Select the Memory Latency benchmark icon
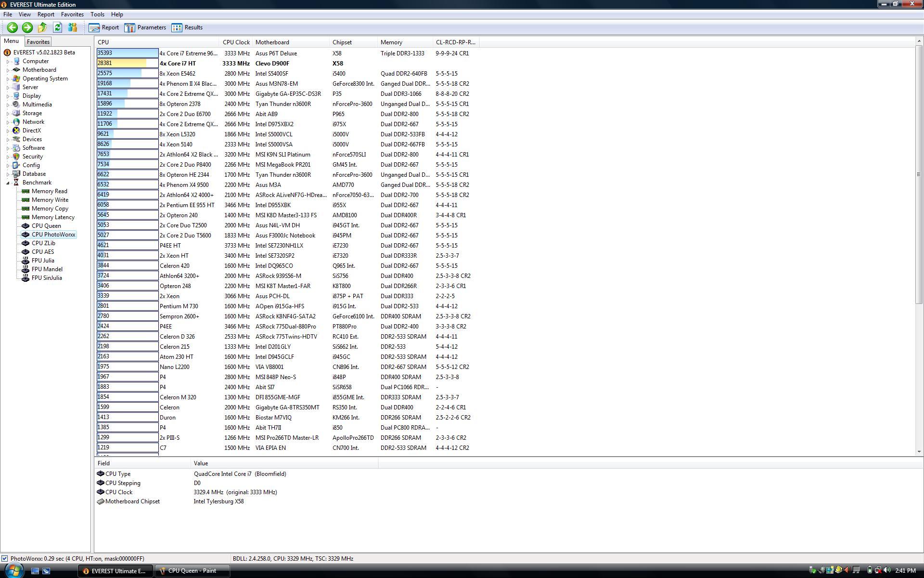Screen dimensions: 924x578 click(x=26, y=217)
